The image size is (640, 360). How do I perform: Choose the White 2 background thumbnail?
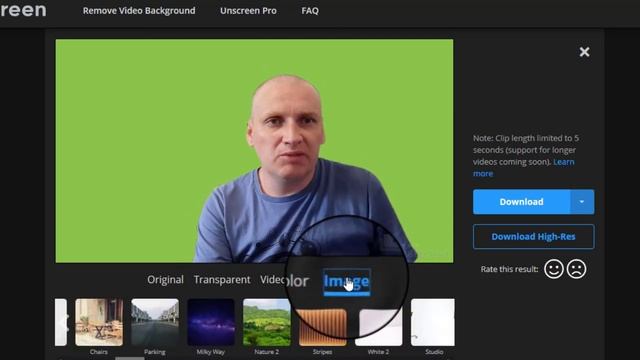(378, 327)
